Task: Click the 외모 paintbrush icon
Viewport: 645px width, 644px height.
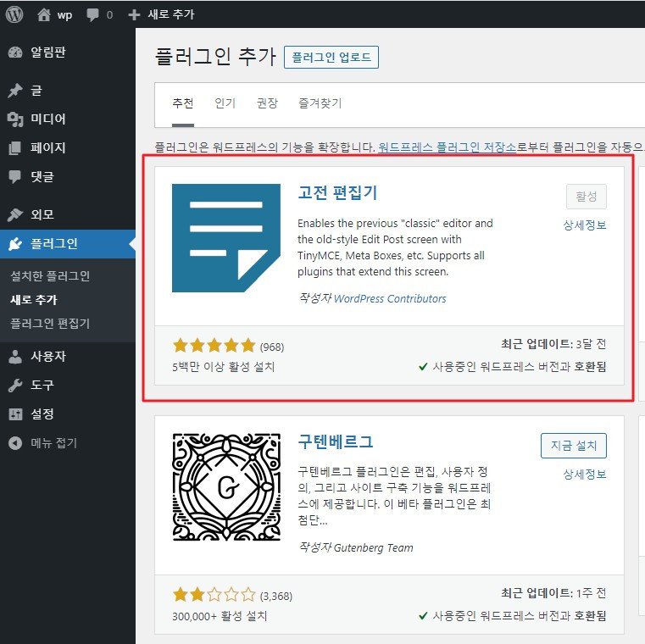Action: pyautogui.click(x=15, y=214)
